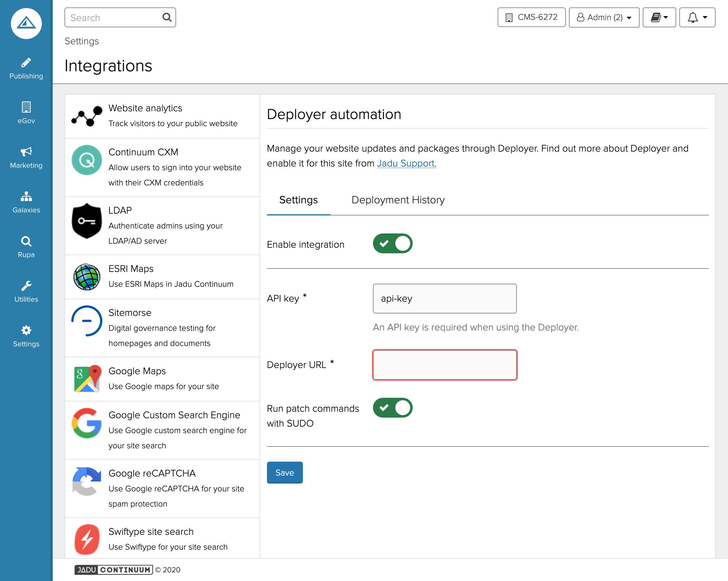Screen dimensions: 728x581
Task: Open the Marketing megaphone icon
Action: 26,152
